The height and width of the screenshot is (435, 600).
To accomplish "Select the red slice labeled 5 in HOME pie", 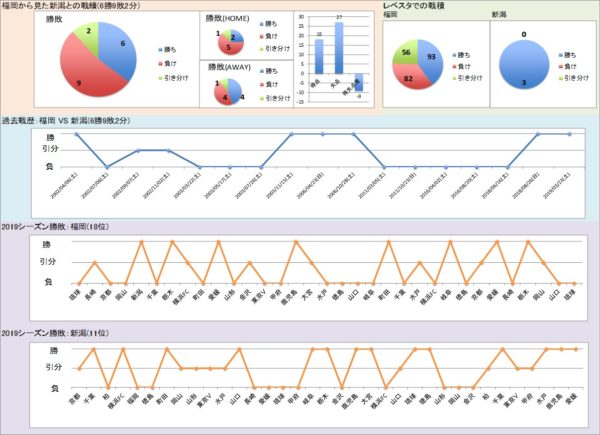I will [x=230, y=48].
